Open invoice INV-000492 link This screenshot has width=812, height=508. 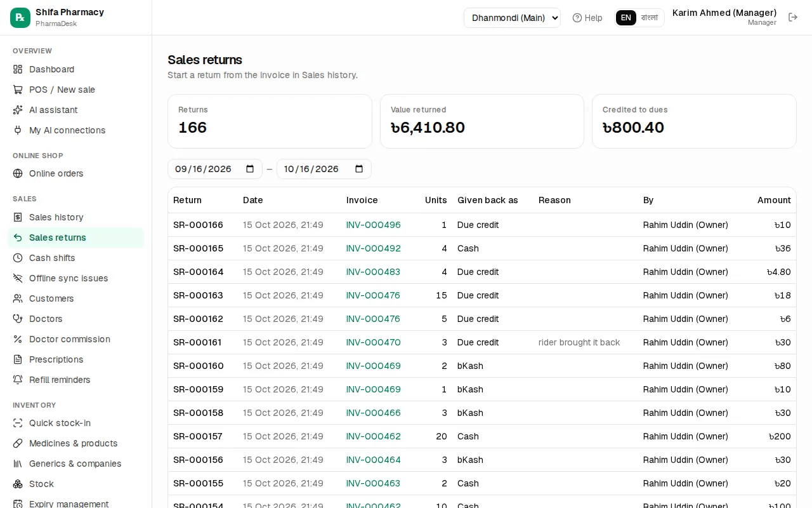pyautogui.click(x=374, y=248)
